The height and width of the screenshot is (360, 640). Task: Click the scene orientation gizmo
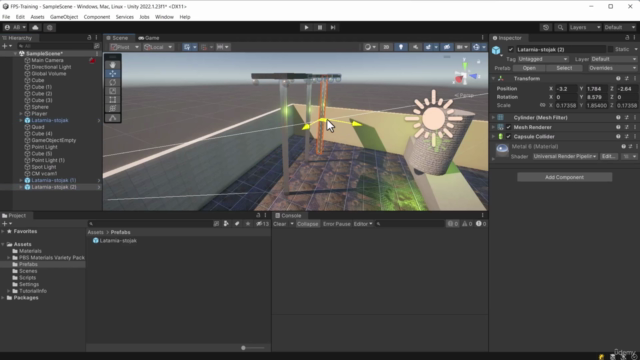coord(465,75)
